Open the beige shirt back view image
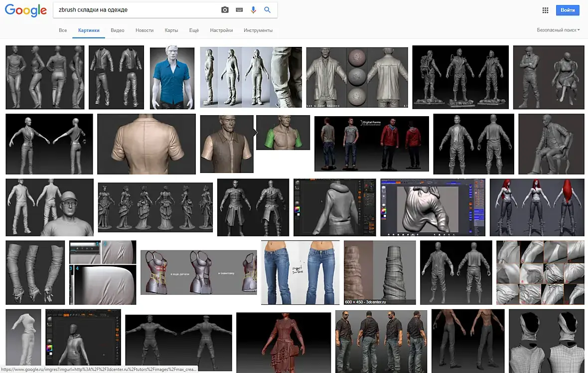The height and width of the screenshot is (373, 588). (146, 144)
